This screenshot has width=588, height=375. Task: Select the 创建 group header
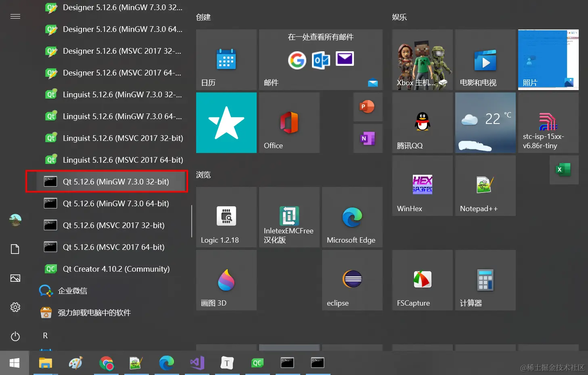click(203, 17)
